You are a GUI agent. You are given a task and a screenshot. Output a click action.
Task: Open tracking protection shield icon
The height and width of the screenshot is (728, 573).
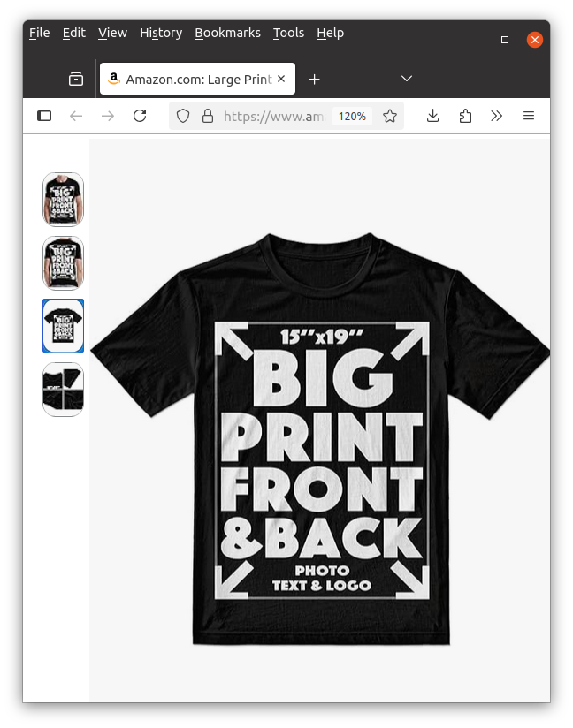click(x=183, y=116)
